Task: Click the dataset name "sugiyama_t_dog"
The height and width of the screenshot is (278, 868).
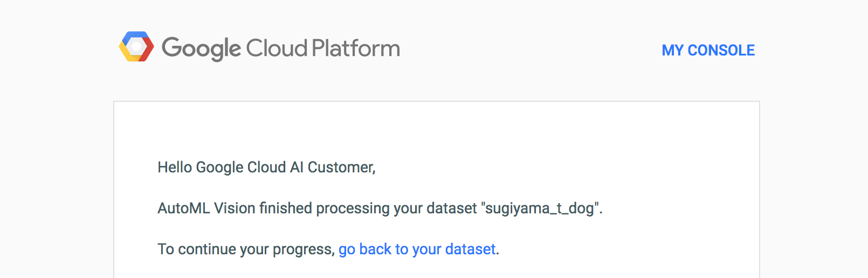Action: click(x=541, y=208)
